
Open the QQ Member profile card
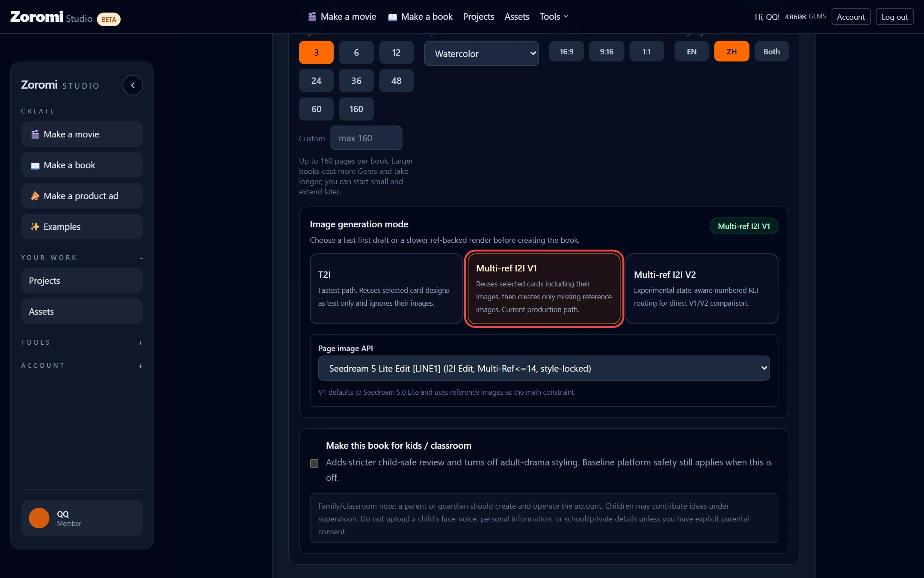pyautogui.click(x=82, y=518)
